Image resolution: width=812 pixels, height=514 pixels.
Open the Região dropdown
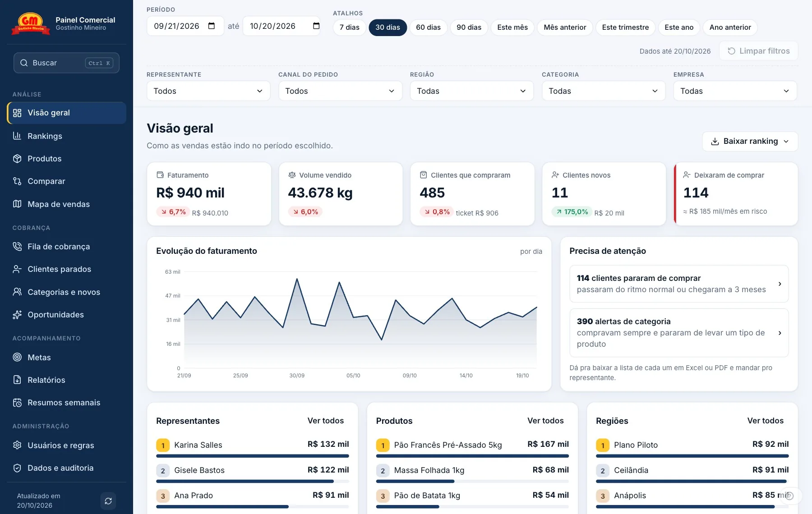point(472,91)
